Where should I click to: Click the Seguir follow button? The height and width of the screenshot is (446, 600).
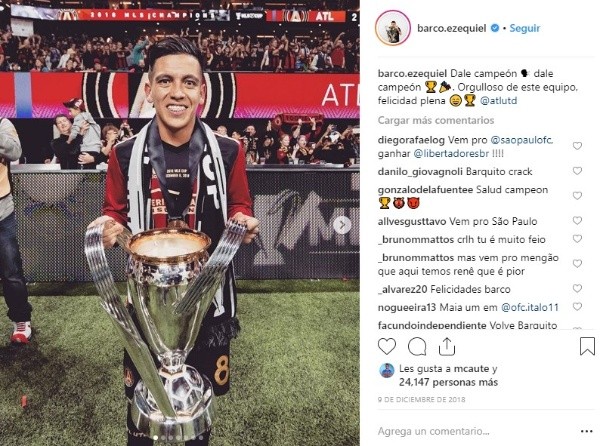525,28
